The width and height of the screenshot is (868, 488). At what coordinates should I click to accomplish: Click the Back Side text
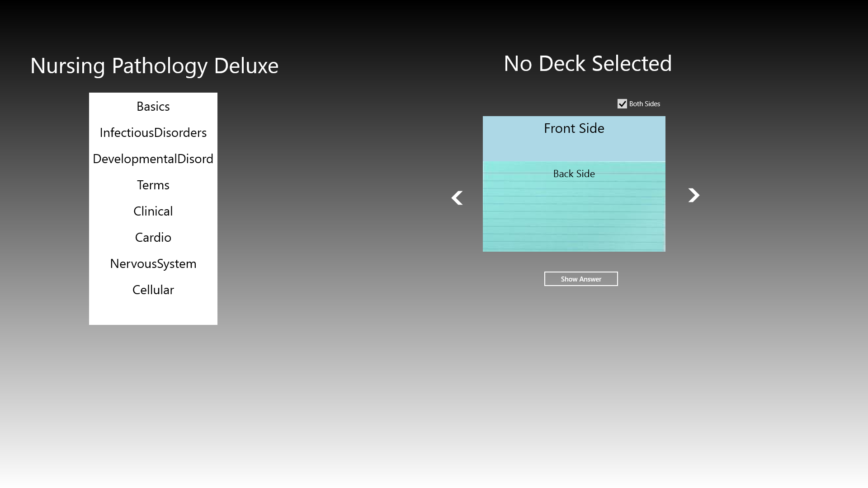point(574,174)
